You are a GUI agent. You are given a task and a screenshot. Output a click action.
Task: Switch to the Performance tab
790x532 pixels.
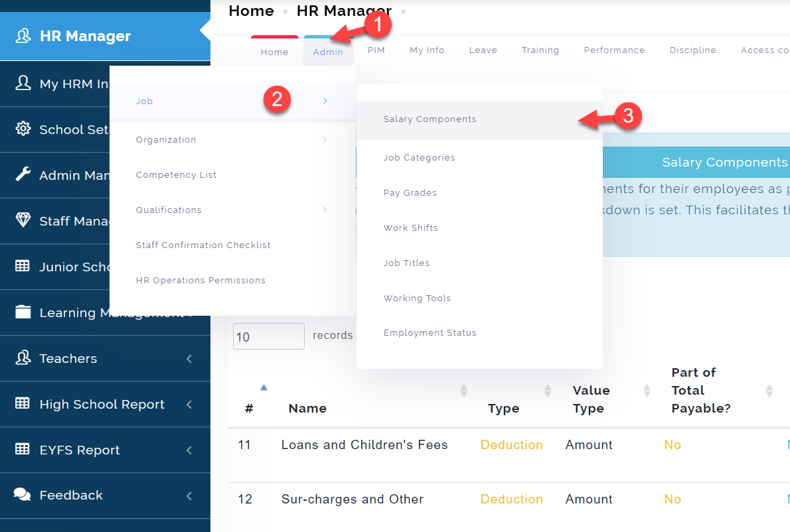(615, 50)
